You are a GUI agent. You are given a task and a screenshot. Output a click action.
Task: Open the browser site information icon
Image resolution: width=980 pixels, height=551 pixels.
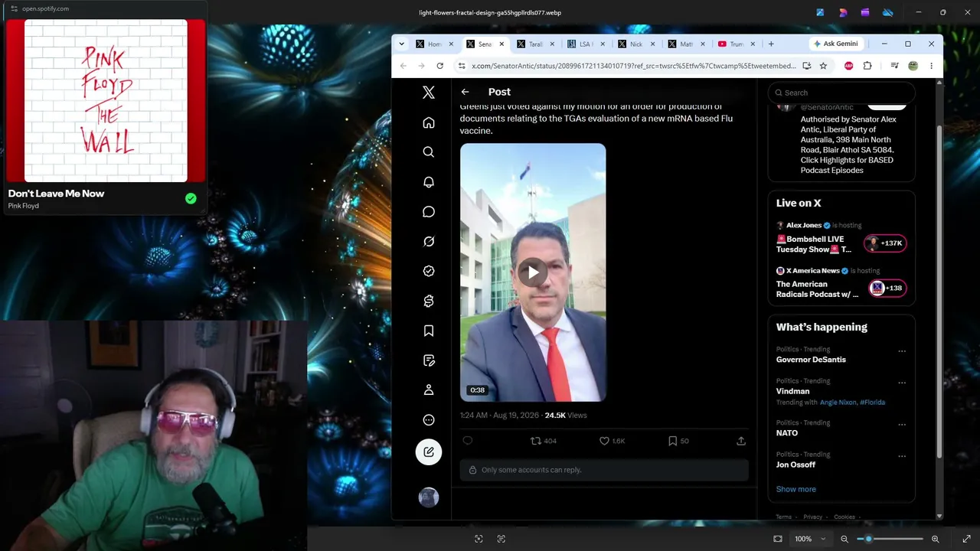461,66
